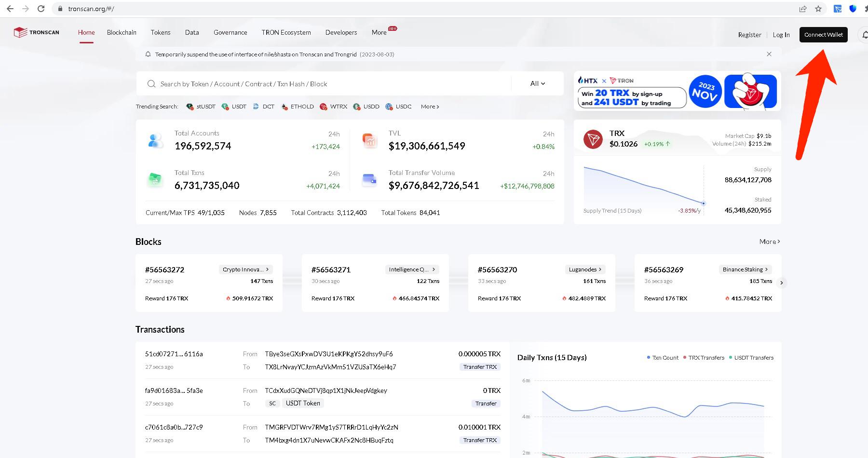868x458 pixels.
Task: Open the Developers menu
Action: [341, 32]
